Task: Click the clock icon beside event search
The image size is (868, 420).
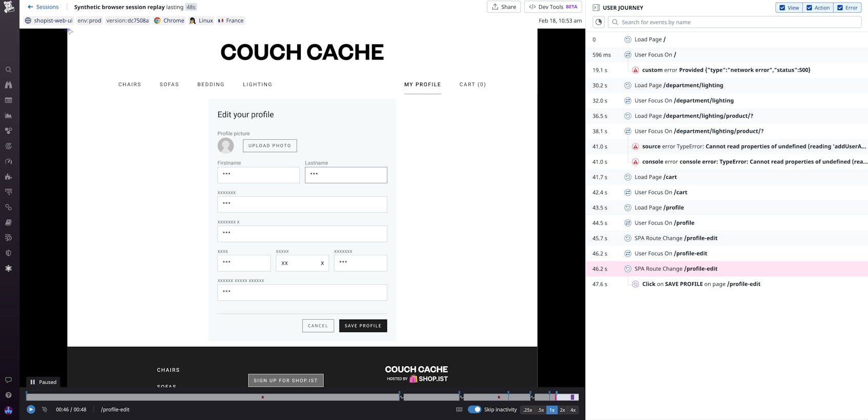Action: (598, 22)
